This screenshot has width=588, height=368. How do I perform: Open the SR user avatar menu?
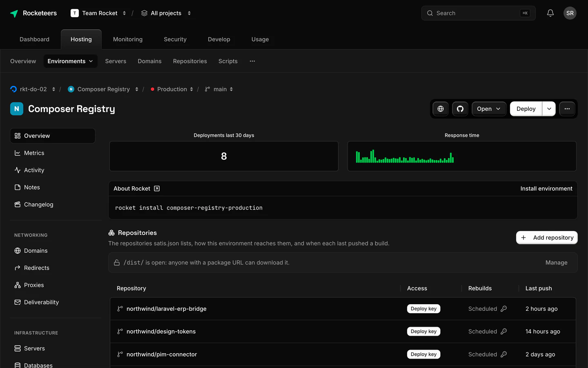570,13
